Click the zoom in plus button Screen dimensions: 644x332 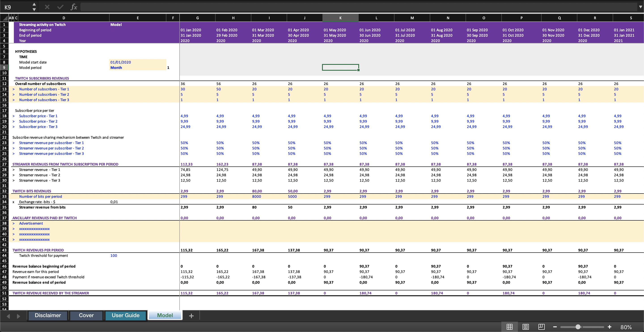[x=610, y=327]
